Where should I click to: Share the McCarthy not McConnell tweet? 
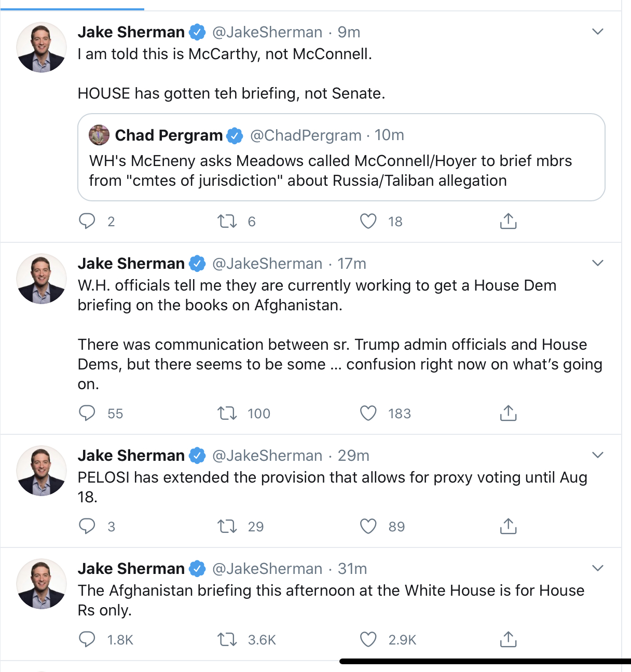(508, 222)
